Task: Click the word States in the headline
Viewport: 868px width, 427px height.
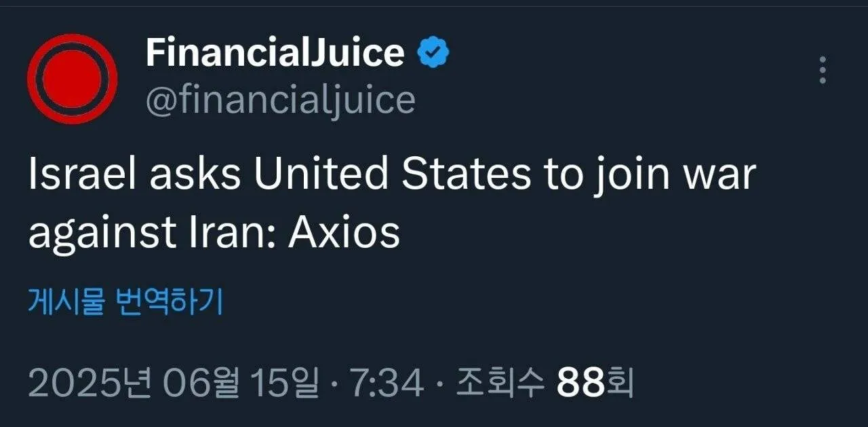Action: click(x=467, y=174)
